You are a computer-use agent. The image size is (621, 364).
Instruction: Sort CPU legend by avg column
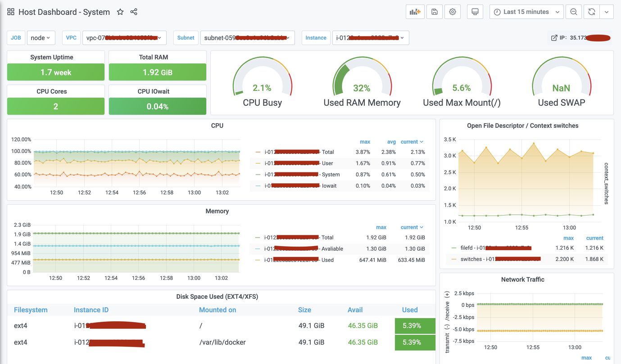point(391,142)
